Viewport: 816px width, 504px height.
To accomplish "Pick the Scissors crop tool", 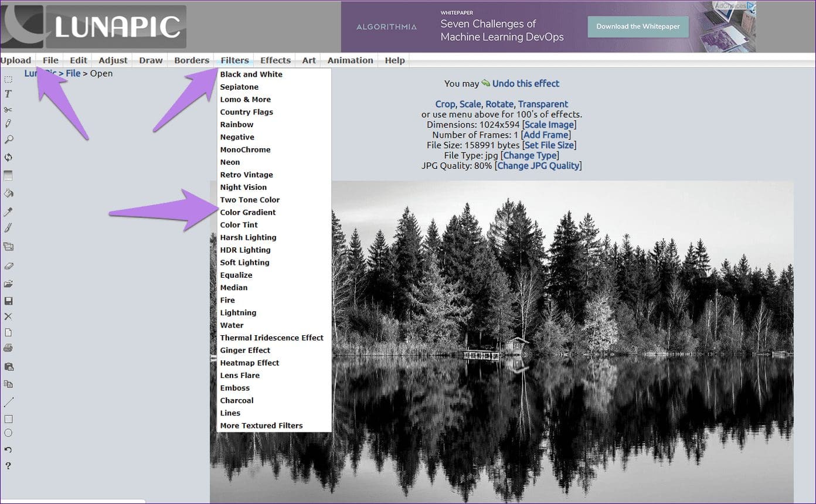I will [8, 110].
